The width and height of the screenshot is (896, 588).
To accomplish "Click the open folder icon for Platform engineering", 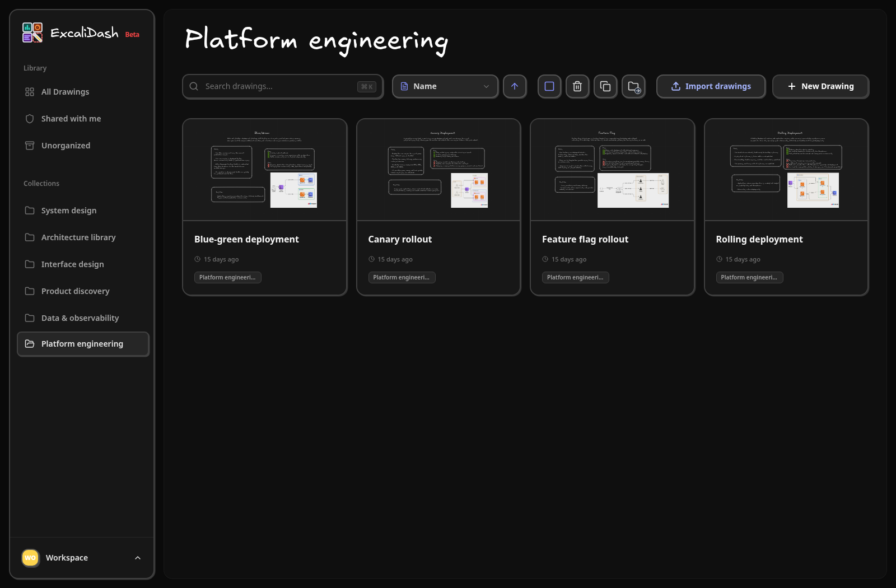I will click(30, 344).
